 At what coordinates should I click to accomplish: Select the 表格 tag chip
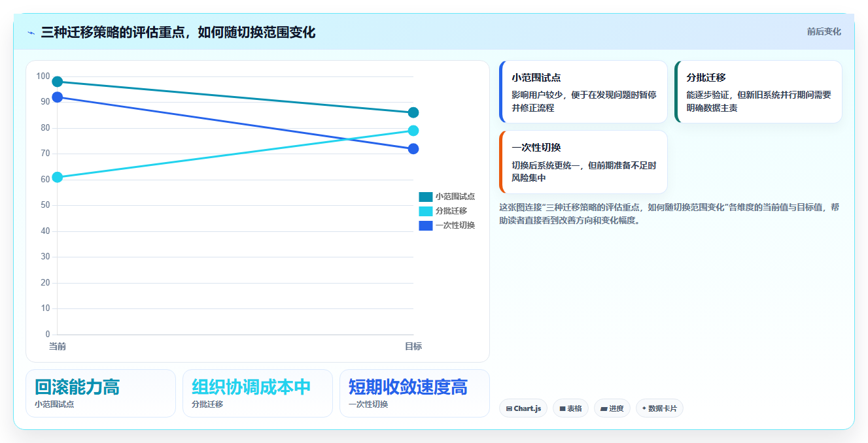[x=570, y=408]
